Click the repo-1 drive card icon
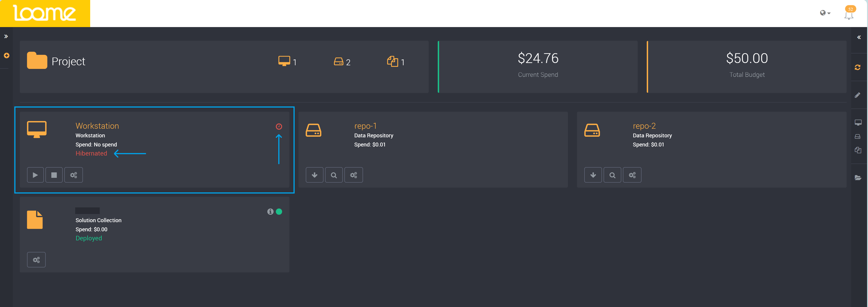This screenshot has width=868, height=307. click(313, 130)
